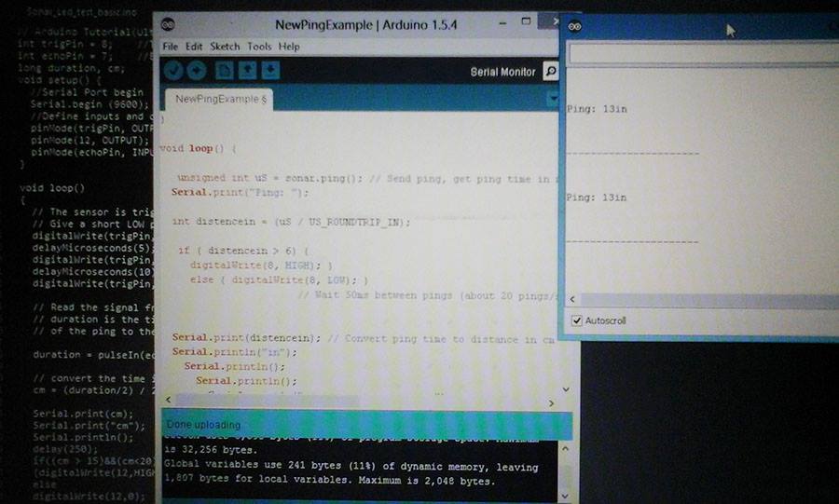The height and width of the screenshot is (504, 839).
Task: Click the first 'Ping: 13in' output line
Action: pos(597,109)
